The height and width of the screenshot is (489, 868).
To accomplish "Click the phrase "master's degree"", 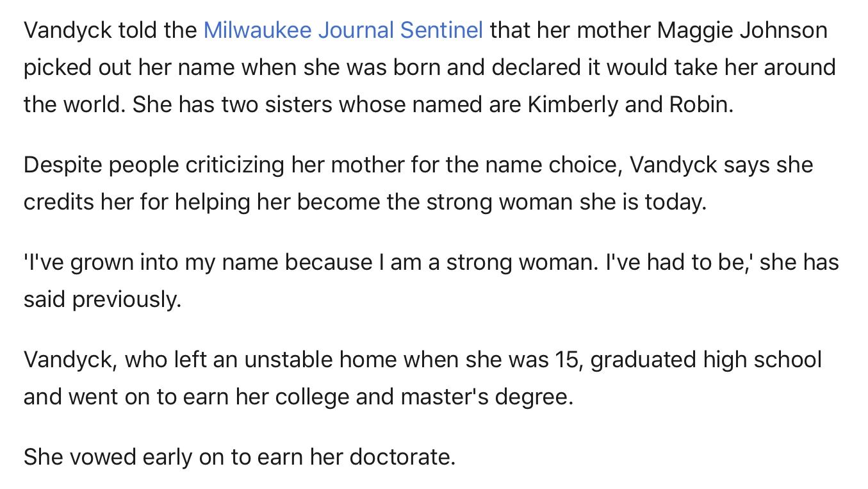I will tap(486, 397).
